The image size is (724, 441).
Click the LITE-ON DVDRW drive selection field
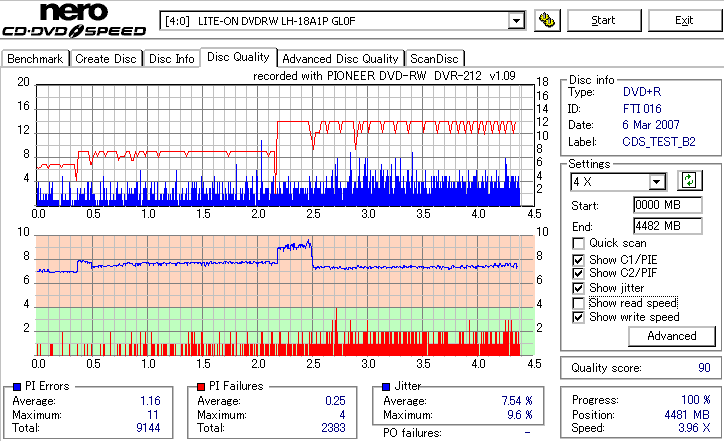pos(343,21)
